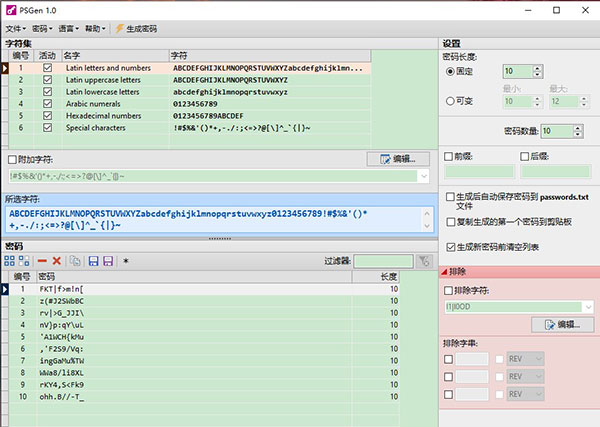Click the red X delete passwords icon
Screen dimensions: 600x427
[57, 261]
